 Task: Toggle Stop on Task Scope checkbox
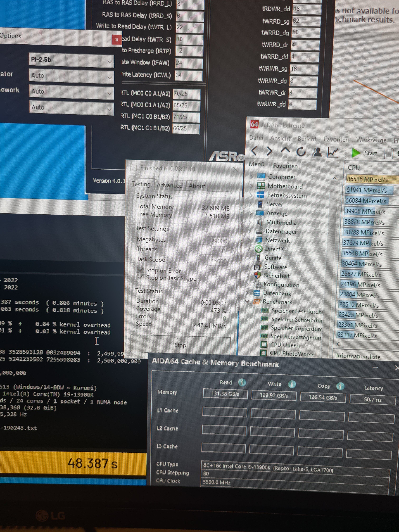[x=140, y=277]
